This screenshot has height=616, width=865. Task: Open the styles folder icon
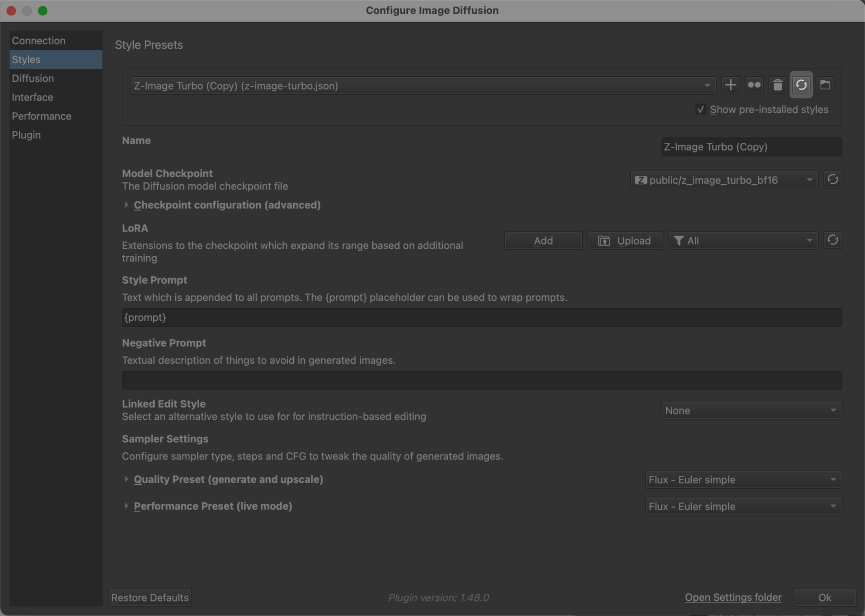pos(825,85)
